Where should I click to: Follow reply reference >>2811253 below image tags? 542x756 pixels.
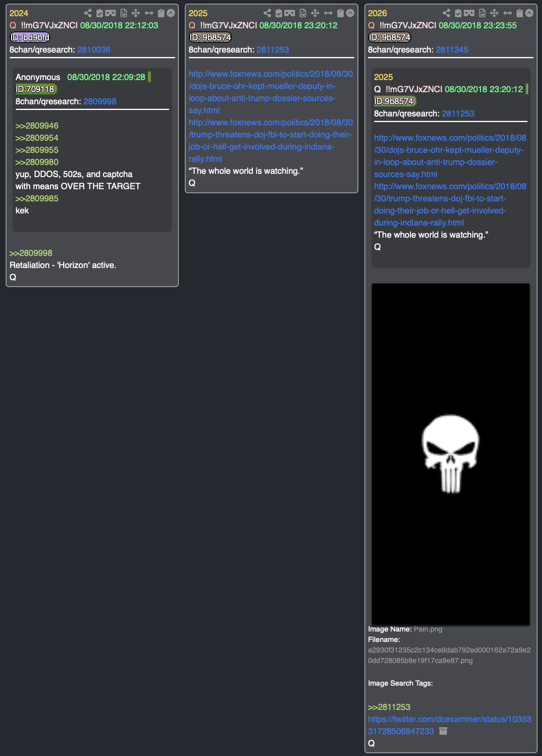click(x=389, y=707)
